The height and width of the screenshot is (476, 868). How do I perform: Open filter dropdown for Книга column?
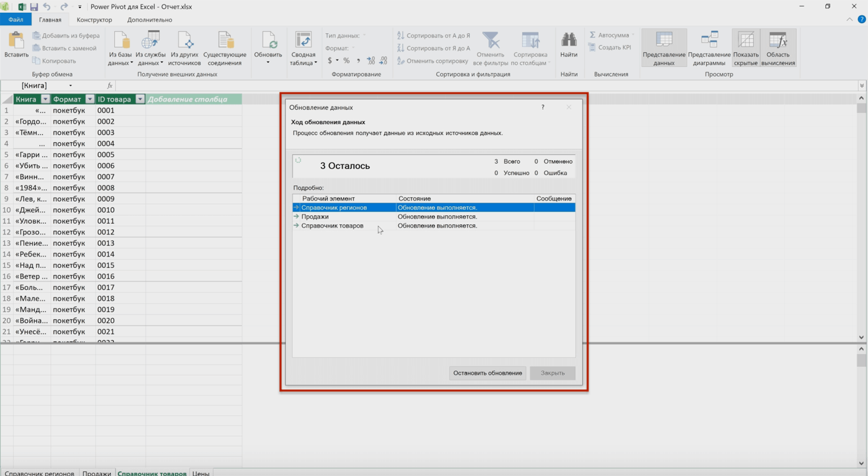point(45,99)
